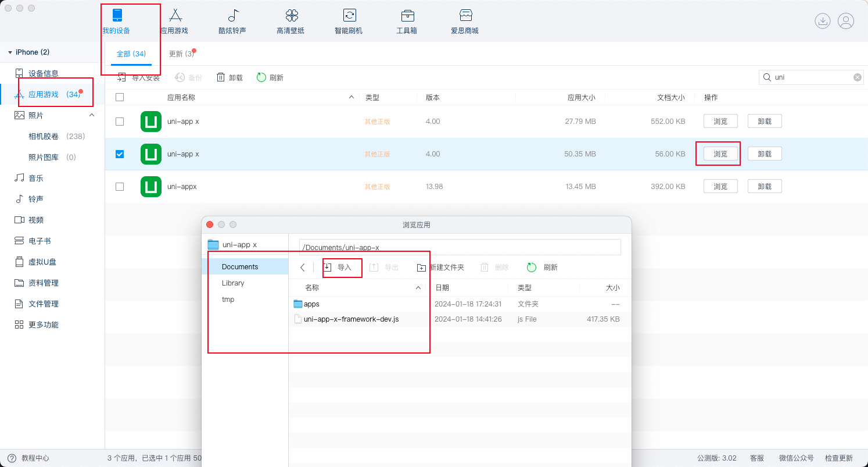Click 刷新 refresh in the app list toolbar
This screenshot has width=868, height=467.
point(270,77)
